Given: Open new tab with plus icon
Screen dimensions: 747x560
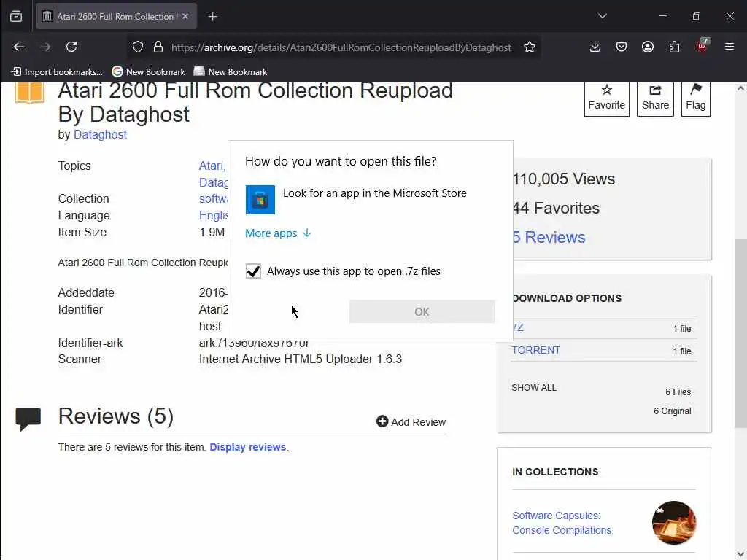Looking at the screenshot, I should click(x=212, y=17).
